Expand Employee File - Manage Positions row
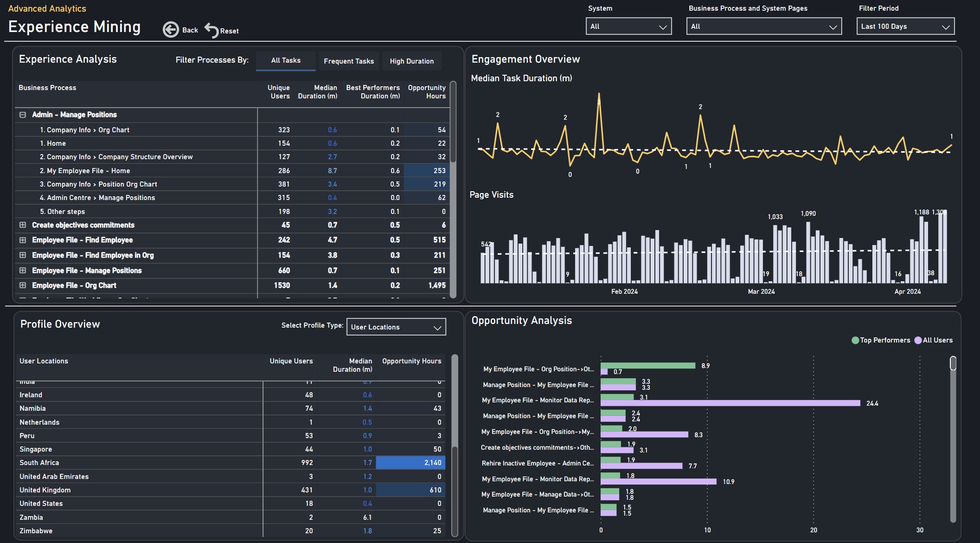 point(22,271)
